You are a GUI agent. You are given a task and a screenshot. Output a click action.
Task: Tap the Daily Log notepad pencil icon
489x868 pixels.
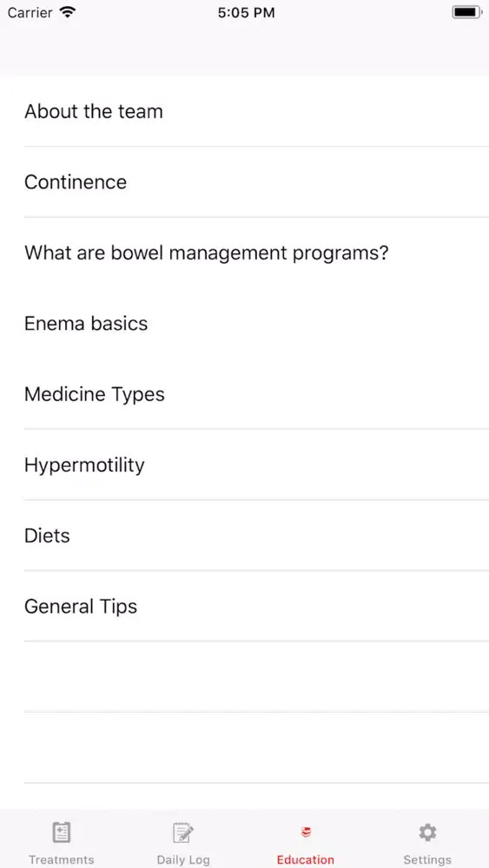[x=183, y=832]
